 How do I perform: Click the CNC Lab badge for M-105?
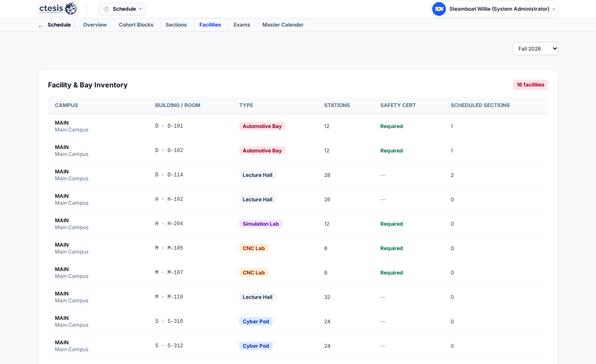(254, 248)
